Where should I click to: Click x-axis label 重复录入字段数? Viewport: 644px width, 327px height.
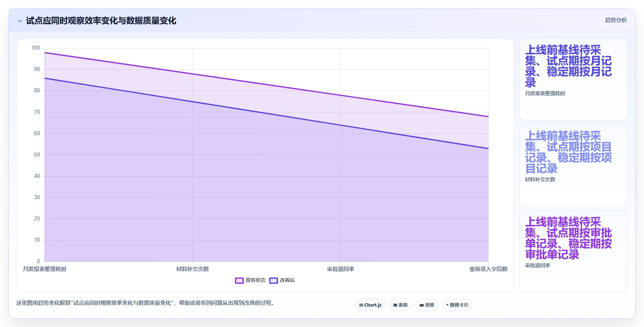click(x=488, y=269)
